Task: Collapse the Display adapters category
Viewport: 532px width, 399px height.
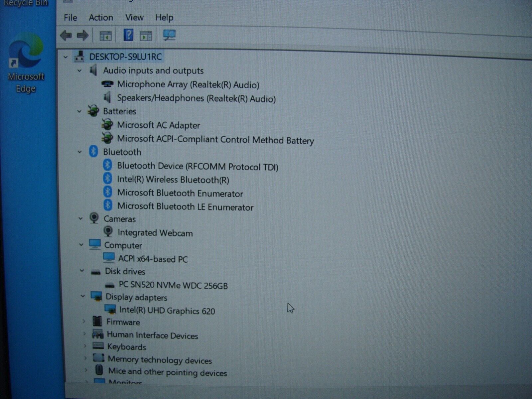Action: point(83,296)
